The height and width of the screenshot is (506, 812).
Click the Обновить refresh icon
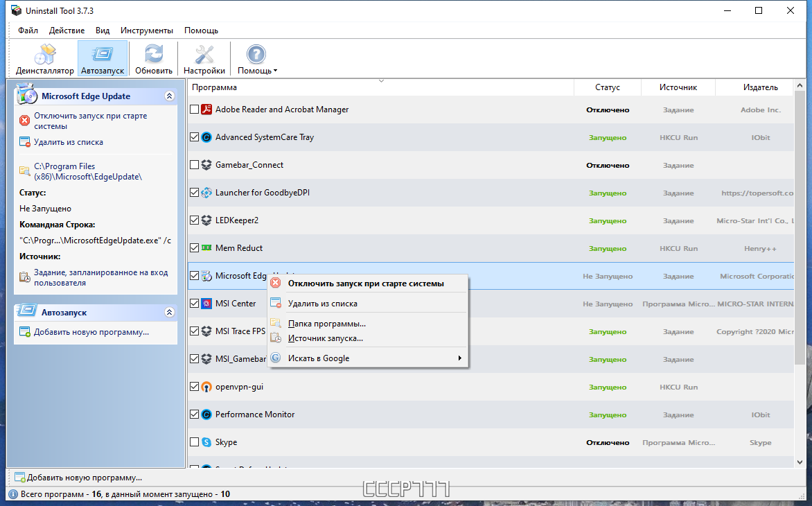(154, 54)
